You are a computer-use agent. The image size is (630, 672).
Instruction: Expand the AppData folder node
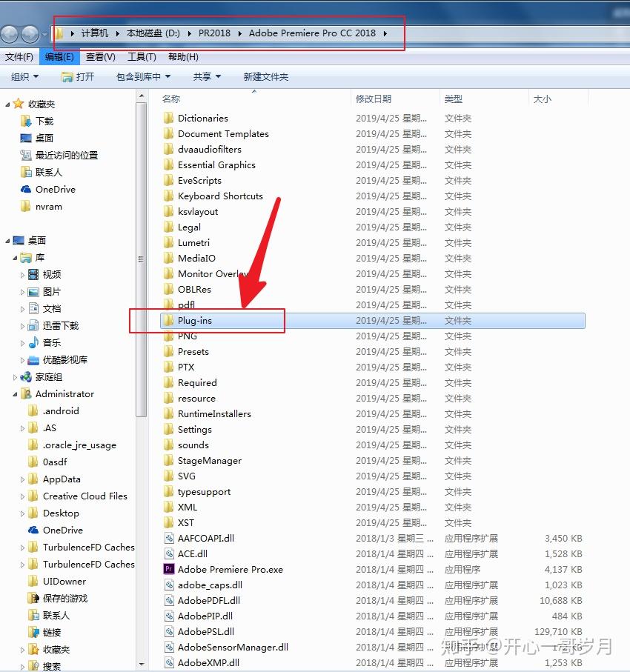(22, 479)
